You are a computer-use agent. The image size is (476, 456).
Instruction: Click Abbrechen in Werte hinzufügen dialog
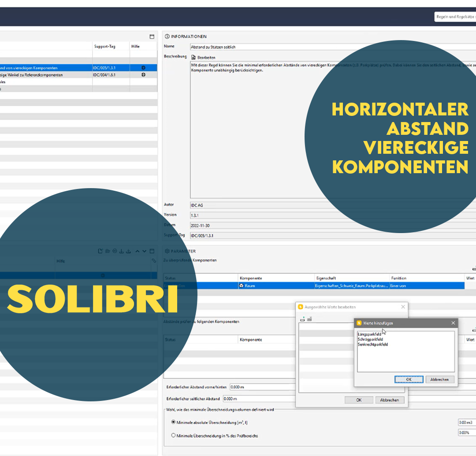pos(439,379)
